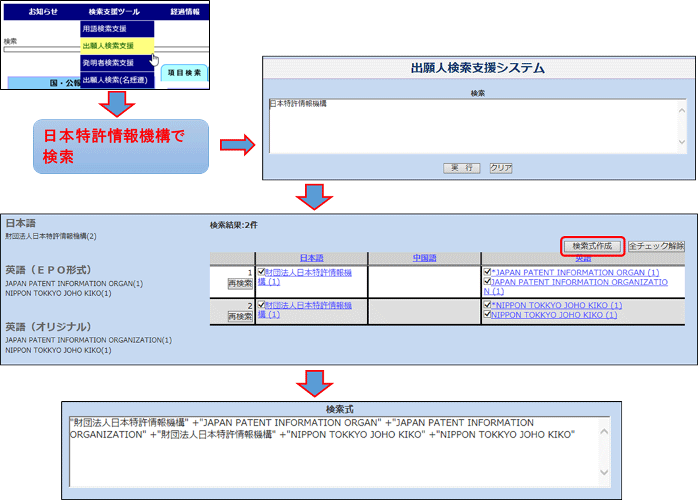This screenshot has height=500, width=698.
Task: Click 再検索 button in result row 1
Action: pos(240,284)
